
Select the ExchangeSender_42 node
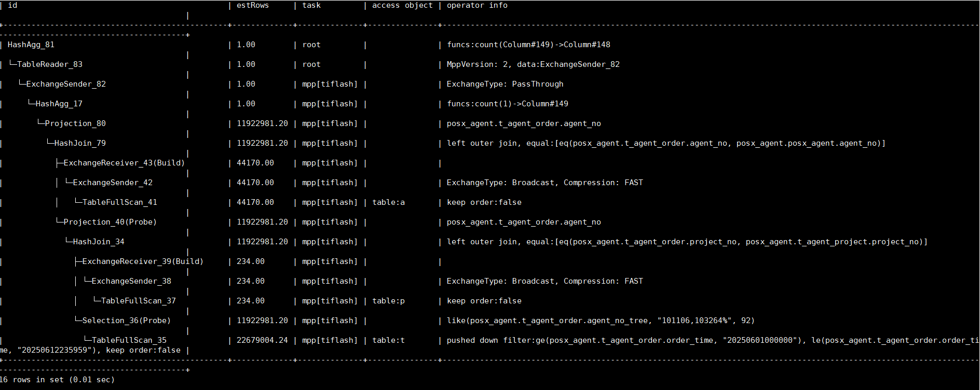click(x=113, y=183)
